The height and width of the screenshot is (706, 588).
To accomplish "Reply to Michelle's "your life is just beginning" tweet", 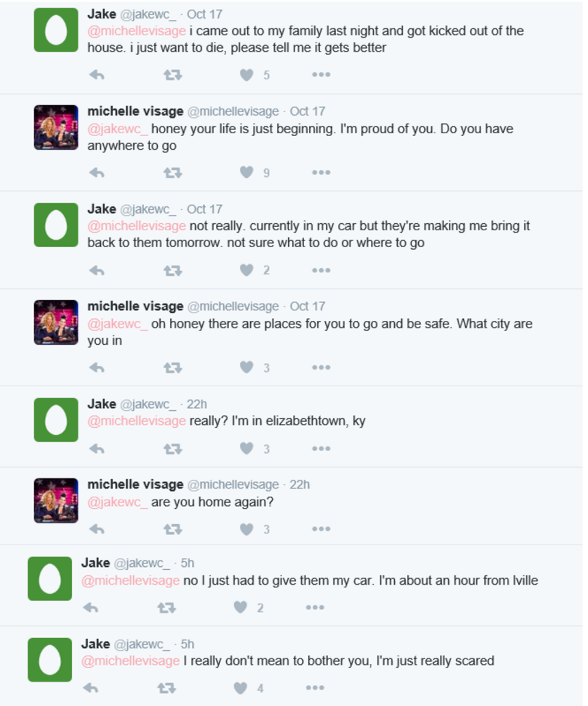I will [97, 173].
